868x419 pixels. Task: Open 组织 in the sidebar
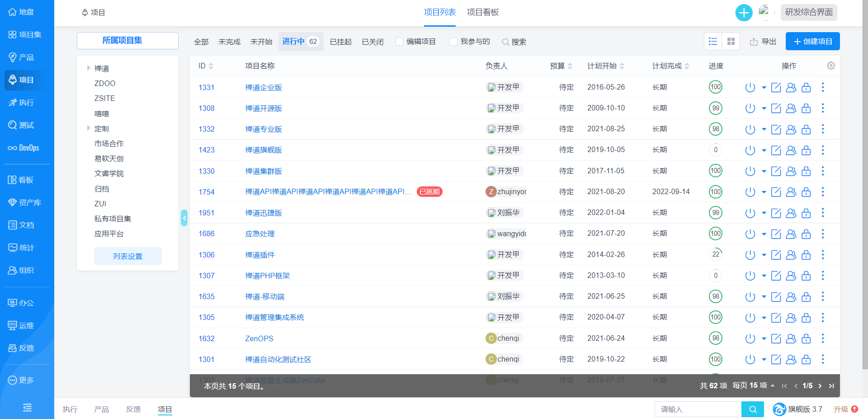pos(21,270)
